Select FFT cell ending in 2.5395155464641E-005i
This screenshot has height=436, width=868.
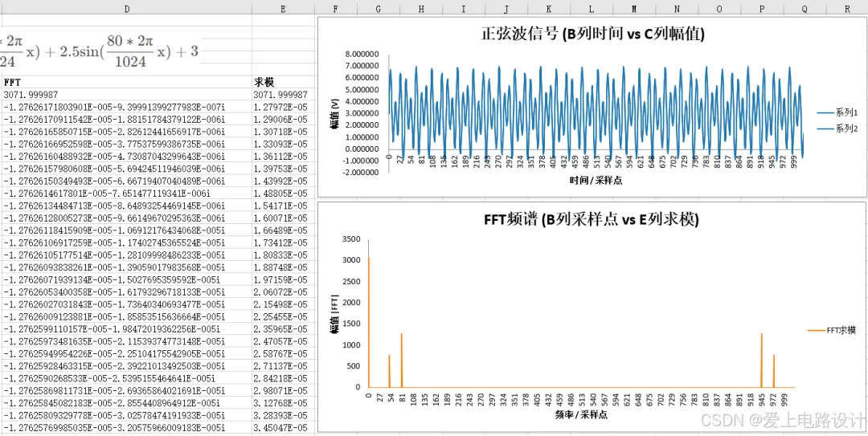click(126, 378)
